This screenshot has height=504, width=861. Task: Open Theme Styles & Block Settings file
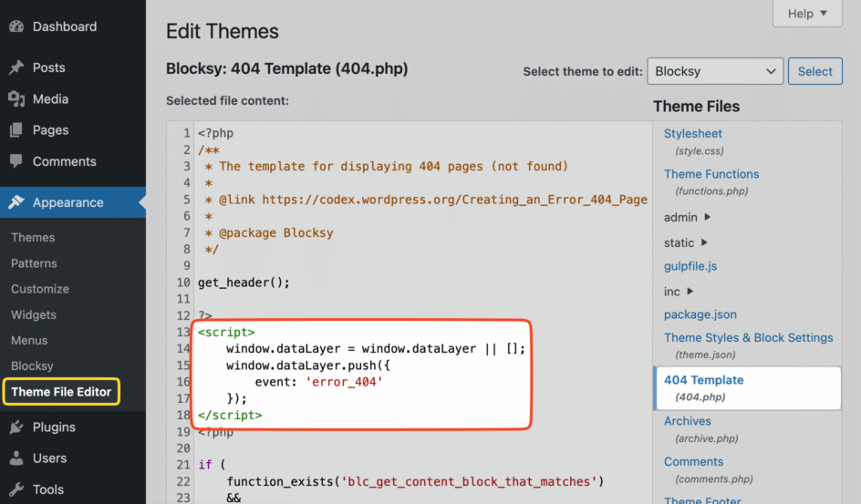click(x=749, y=337)
